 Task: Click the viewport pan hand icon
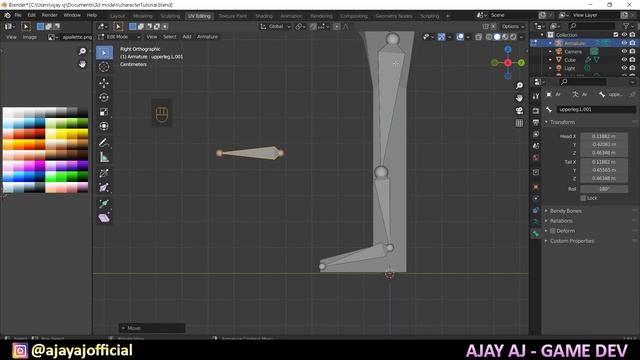519,98
